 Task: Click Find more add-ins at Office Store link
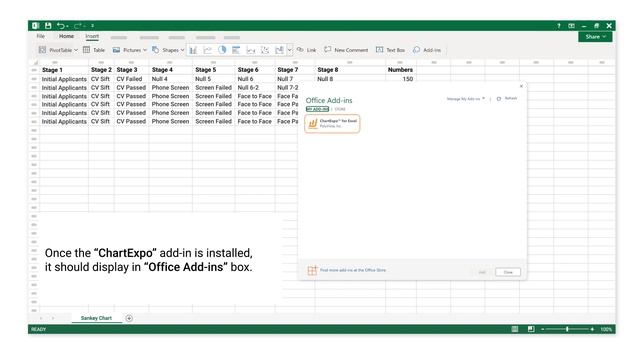pos(353,270)
